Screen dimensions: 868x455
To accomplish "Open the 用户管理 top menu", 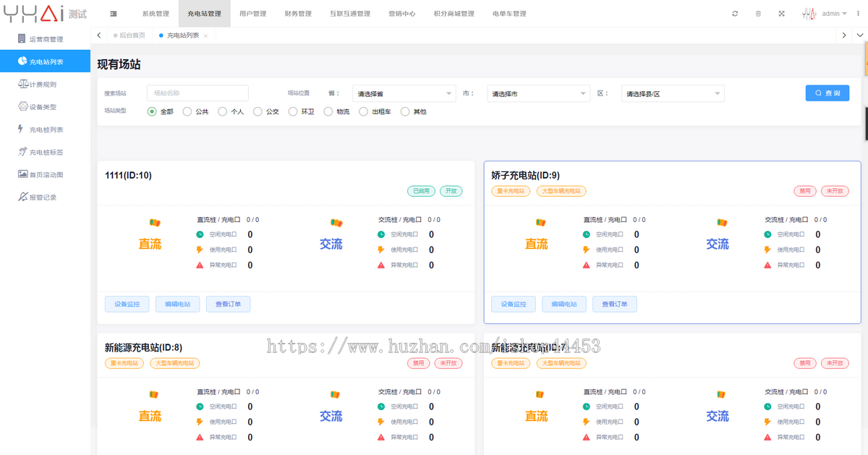I will point(252,14).
